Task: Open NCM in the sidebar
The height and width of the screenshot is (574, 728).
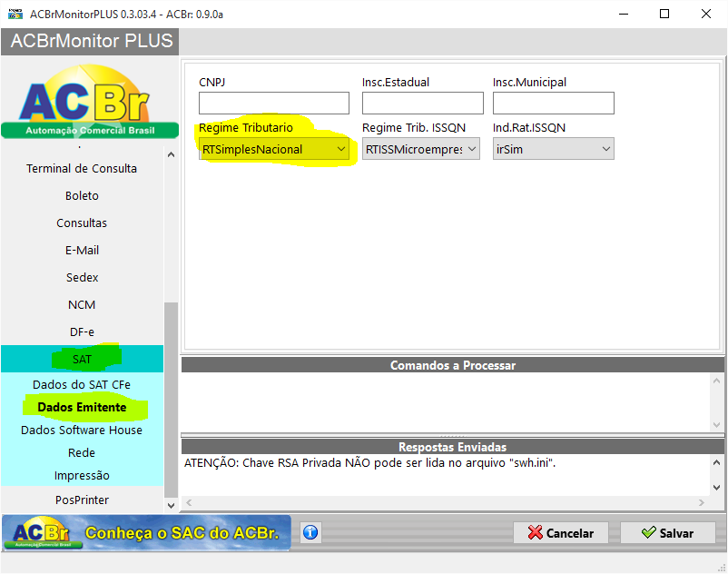Action: (82, 305)
